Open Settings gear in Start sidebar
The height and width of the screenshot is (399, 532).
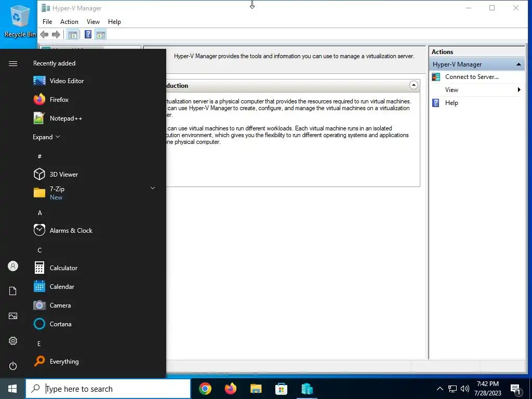coord(13,341)
